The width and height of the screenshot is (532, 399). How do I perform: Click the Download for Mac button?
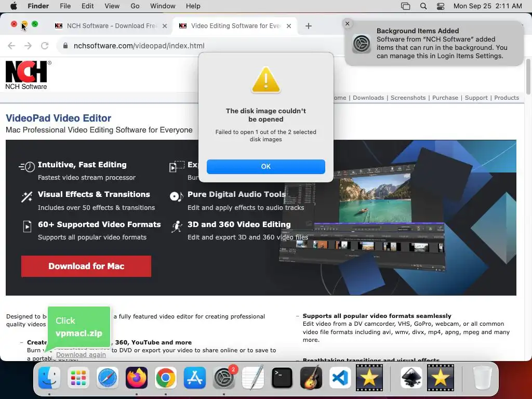pyautogui.click(x=86, y=266)
